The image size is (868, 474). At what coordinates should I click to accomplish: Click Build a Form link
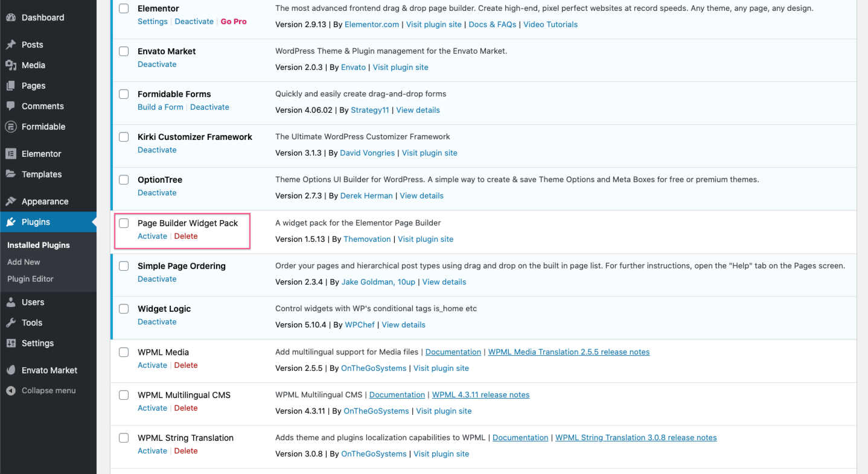(x=161, y=107)
